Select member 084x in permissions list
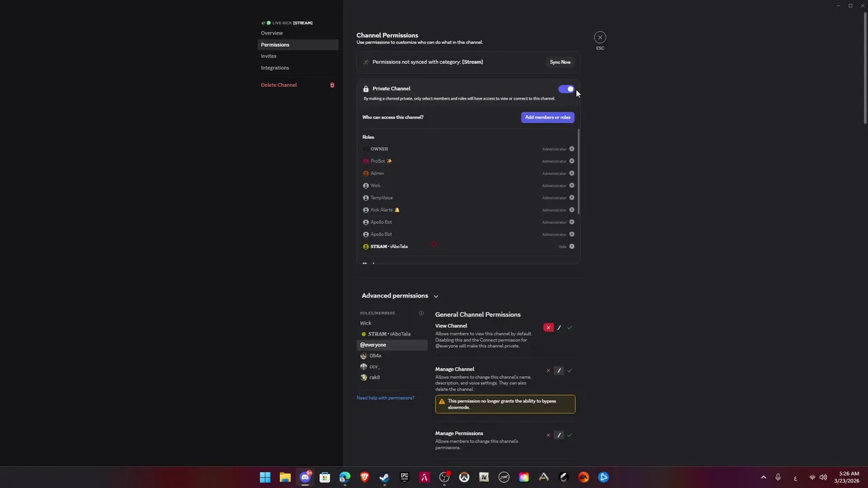 point(393,356)
